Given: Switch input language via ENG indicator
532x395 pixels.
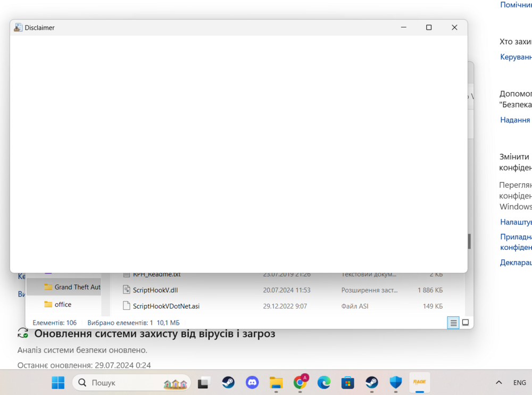Looking at the screenshot, I should click(519, 382).
